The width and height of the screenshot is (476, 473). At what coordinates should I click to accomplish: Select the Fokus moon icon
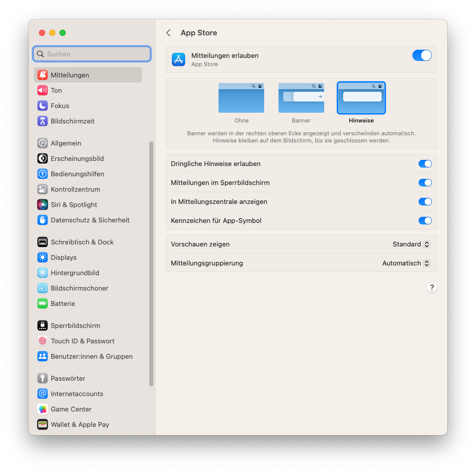click(x=43, y=106)
